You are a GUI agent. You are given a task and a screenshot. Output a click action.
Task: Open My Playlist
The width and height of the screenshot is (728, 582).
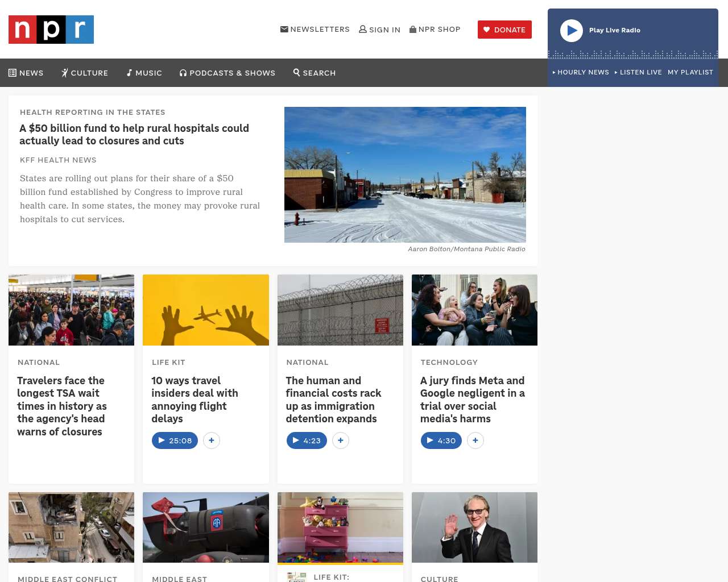(x=690, y=72)
